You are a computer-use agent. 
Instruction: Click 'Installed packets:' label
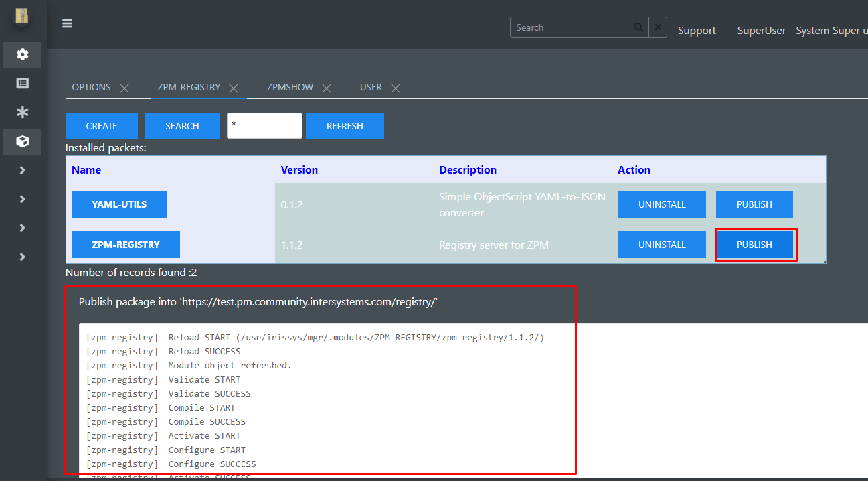coord(106,148)
